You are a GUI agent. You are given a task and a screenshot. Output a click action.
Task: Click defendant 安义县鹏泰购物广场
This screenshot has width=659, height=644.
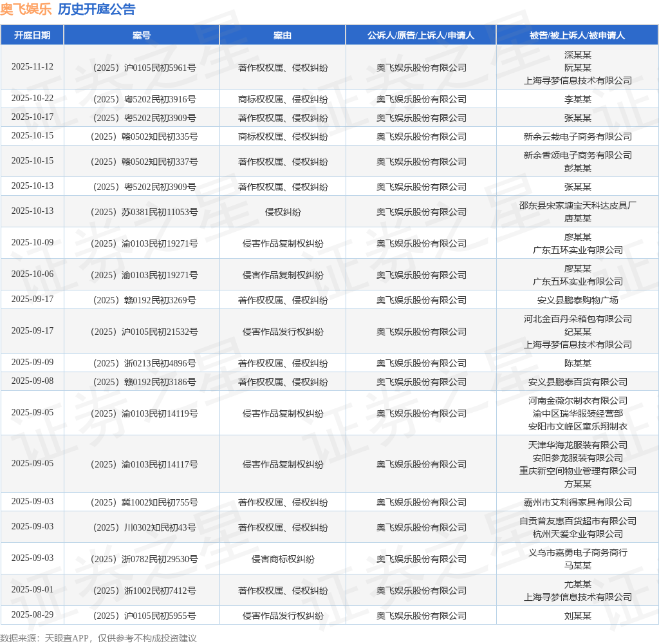tap(577, 300)
